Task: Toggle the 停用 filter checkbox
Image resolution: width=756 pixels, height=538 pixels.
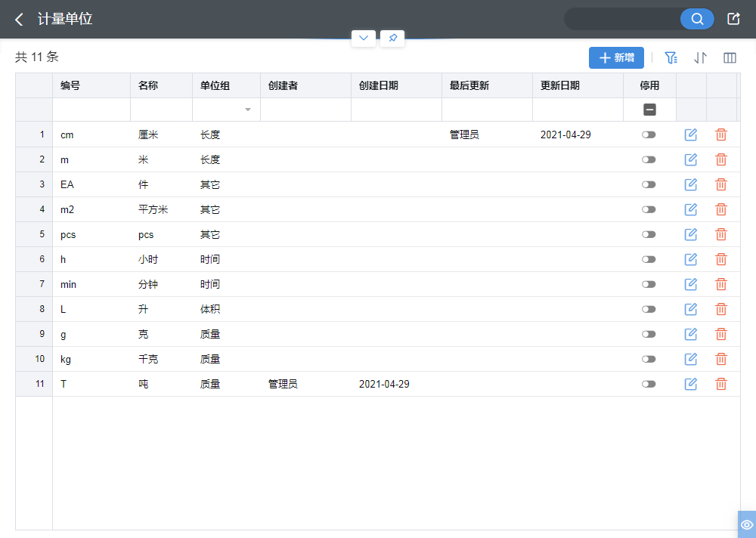Action: coord(649,110)
